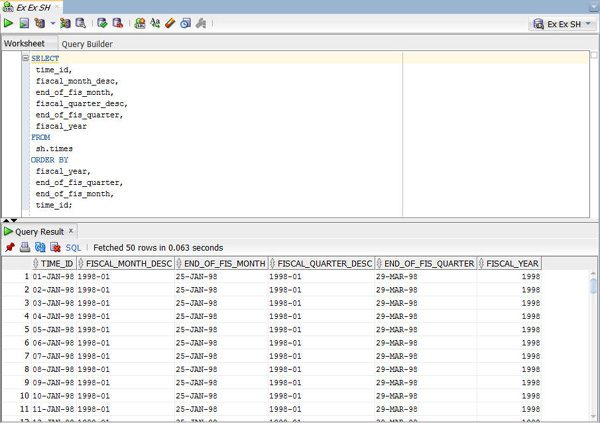Click the Run Script icon

coord(24,23)
